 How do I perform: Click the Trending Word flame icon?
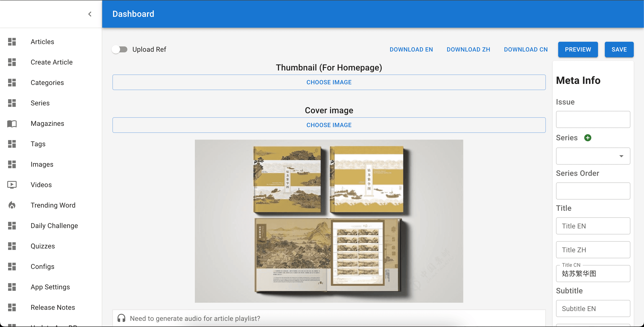point(12,205)
